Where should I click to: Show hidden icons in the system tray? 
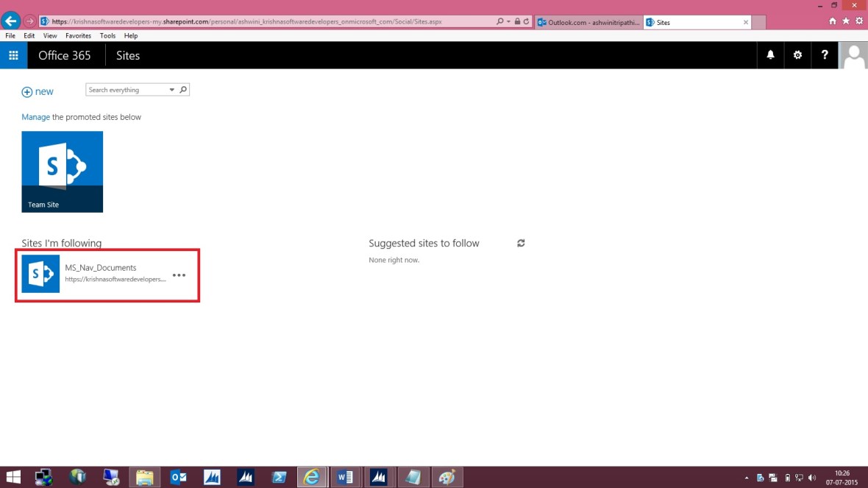(x=747, y=477)
